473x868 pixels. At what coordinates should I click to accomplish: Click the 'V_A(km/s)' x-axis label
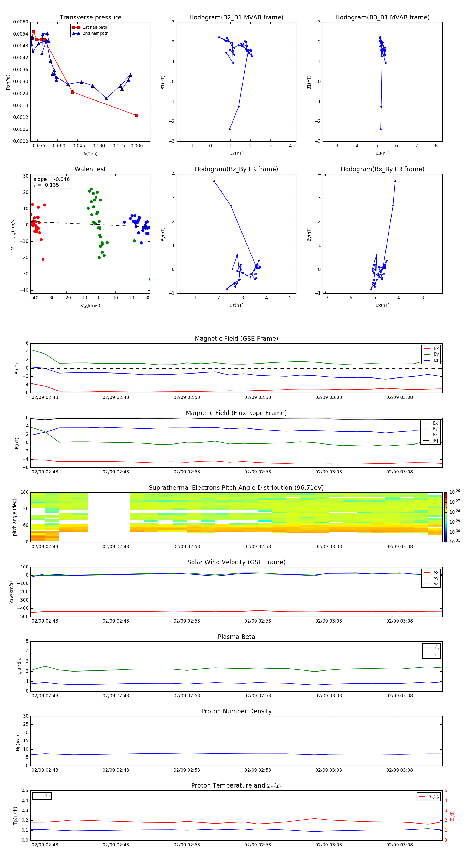[90, 306]
